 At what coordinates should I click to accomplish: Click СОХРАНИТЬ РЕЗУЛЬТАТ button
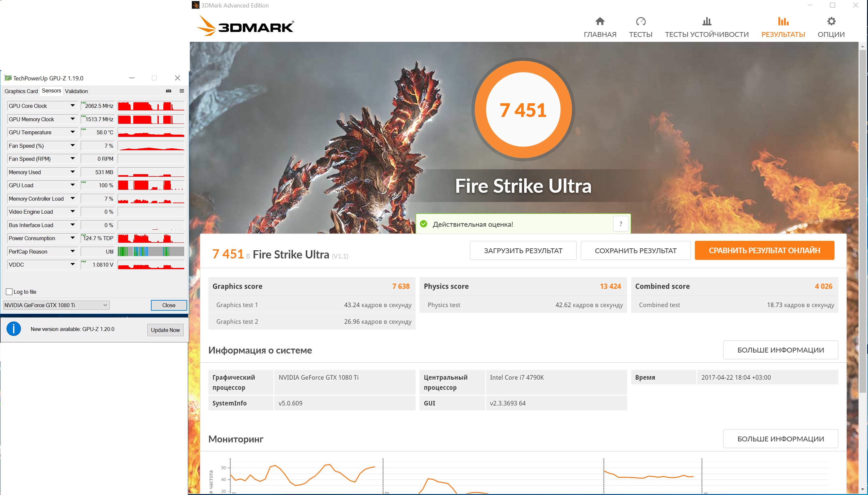point(635,251)
